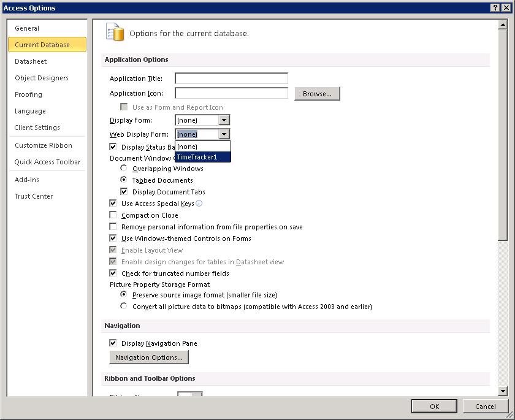Uncheck Display Status Bar

tap(113, 146)
